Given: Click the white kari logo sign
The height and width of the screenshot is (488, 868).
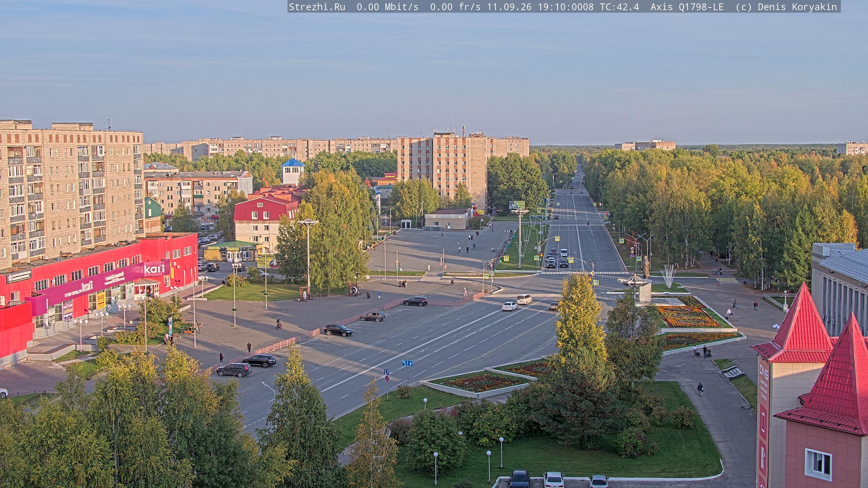Looking at the screenshot, I should pos(154,269).
